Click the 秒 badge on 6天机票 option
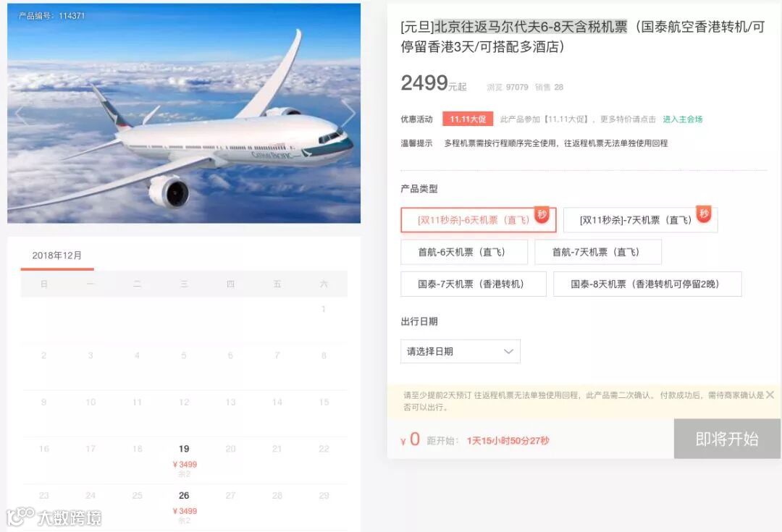This screenshot has height=532, width=782. (542, 214)
